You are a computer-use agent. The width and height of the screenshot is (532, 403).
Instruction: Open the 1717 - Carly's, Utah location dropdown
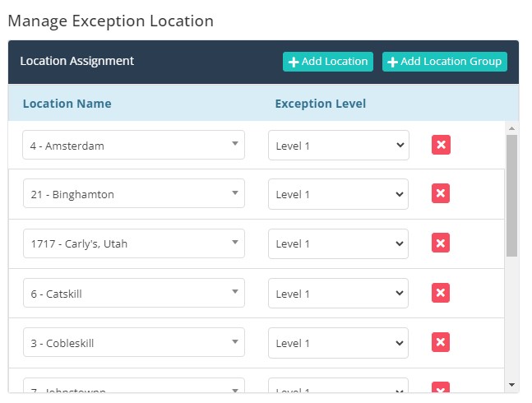(x=134, y=243)
